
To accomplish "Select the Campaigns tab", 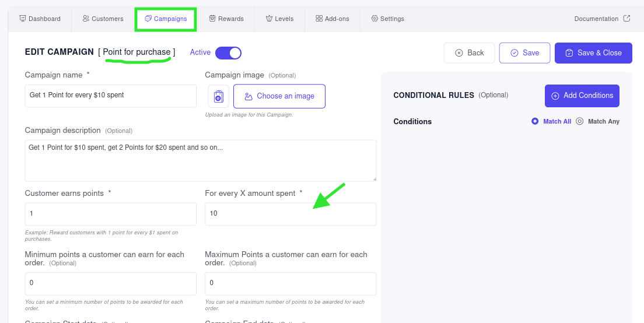I will tap(166, 19).
